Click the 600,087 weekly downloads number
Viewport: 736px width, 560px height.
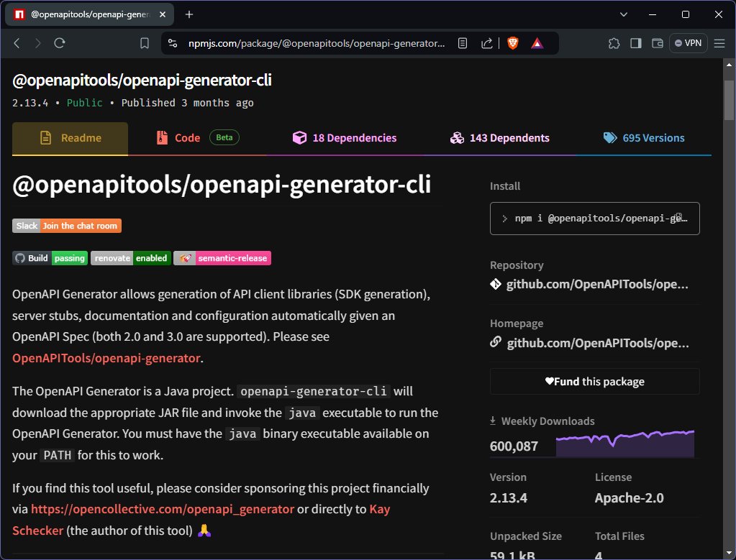[514, 446]
